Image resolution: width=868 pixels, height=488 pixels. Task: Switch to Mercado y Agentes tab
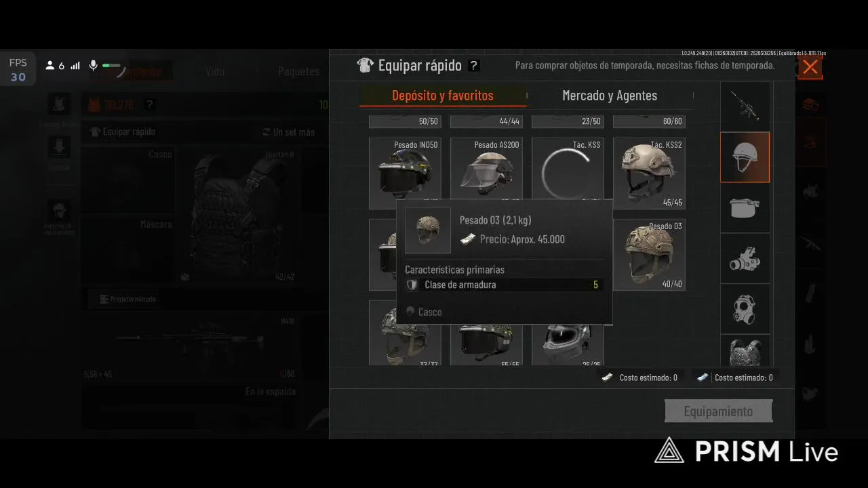click(610, 96)
